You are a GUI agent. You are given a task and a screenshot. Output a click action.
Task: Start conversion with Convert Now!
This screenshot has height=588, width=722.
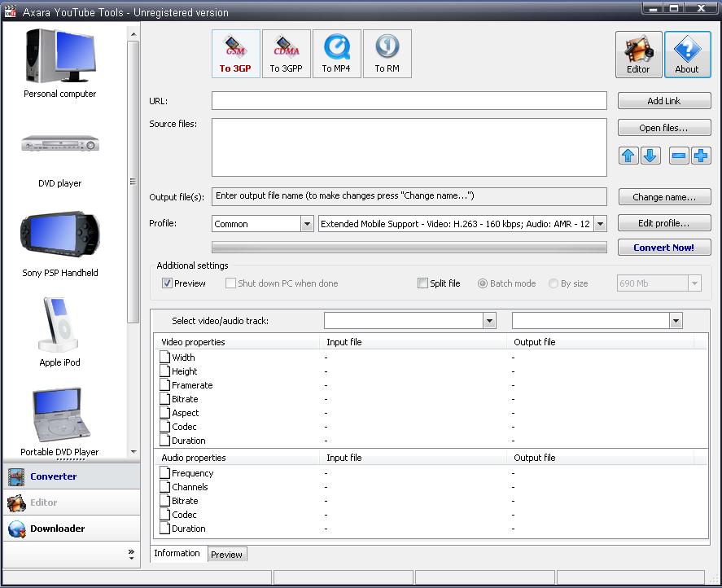coord(664,248)
